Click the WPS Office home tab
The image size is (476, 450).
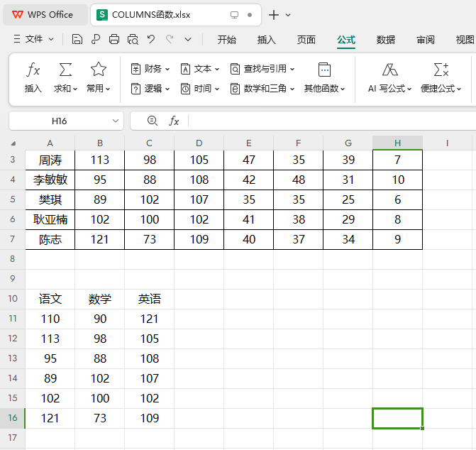(45, 15)
